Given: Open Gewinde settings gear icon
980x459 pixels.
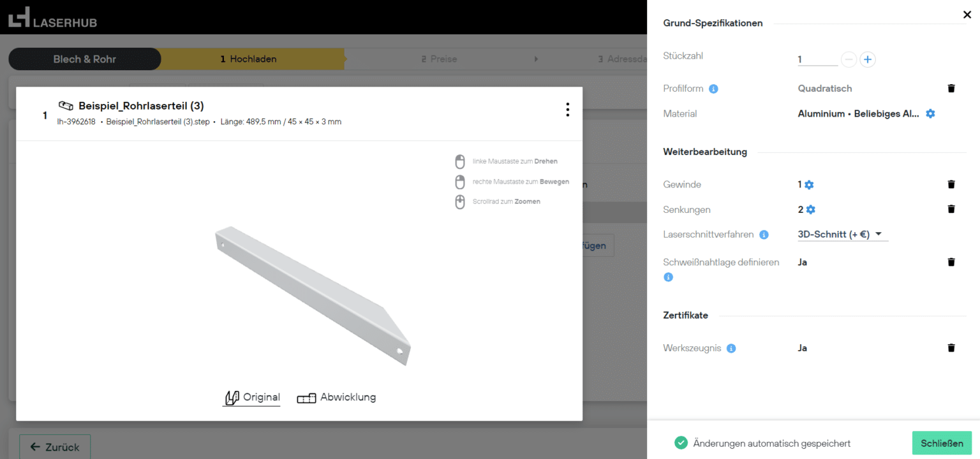Looking at the screenshot, I should 809,185.
